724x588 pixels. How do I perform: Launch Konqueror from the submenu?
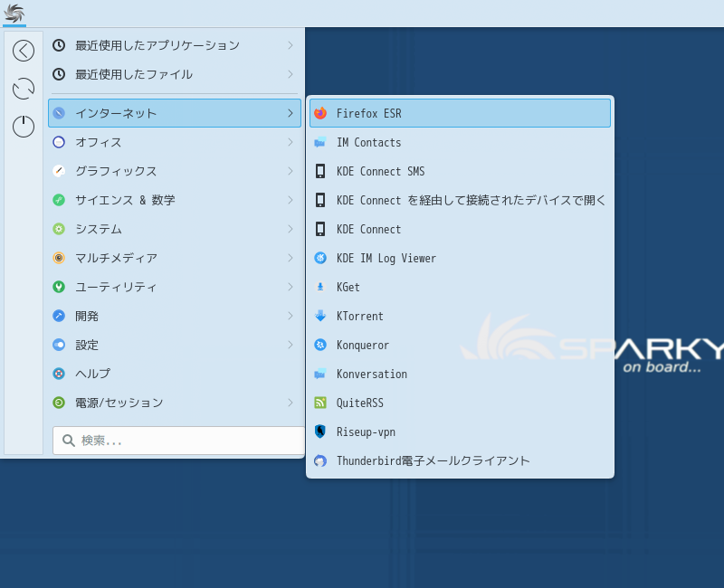[x=460, y=345]
